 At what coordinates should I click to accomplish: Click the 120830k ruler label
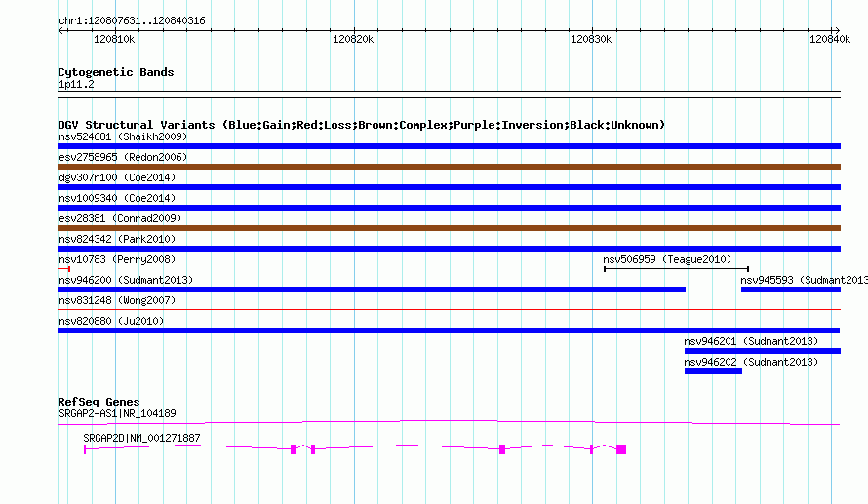coord(591,39)
